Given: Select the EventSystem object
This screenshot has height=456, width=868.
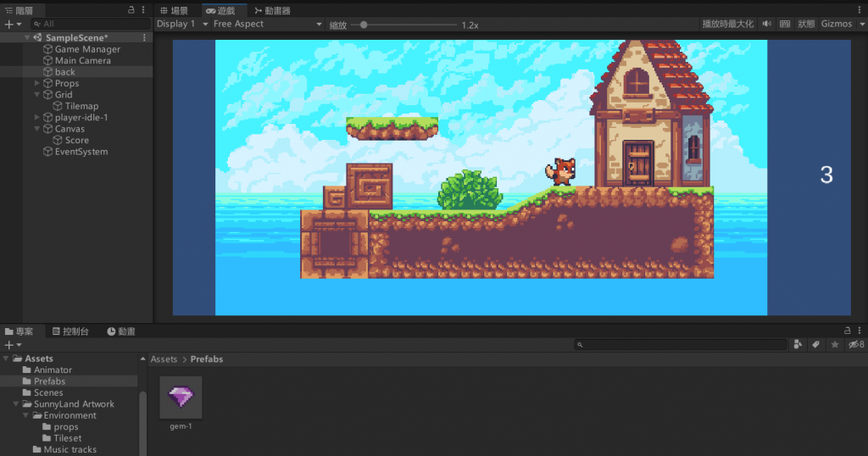Looking at the screenshot, I should click(x=81, y=152).
